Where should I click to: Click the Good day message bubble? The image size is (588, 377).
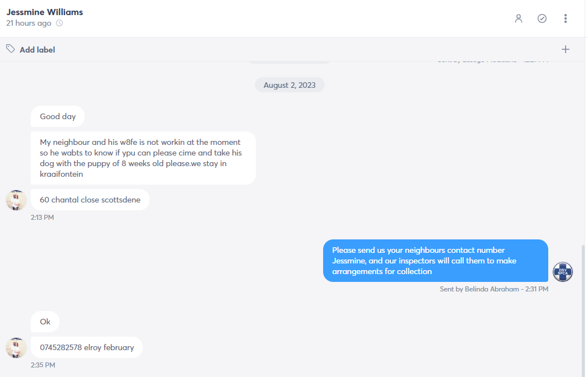(x=58, y=116)
